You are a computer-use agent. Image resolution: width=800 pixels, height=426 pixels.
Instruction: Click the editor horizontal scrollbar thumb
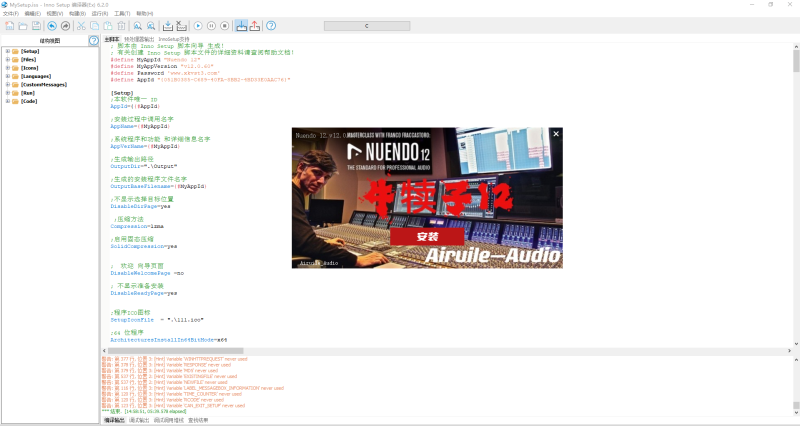coord(176,350)
